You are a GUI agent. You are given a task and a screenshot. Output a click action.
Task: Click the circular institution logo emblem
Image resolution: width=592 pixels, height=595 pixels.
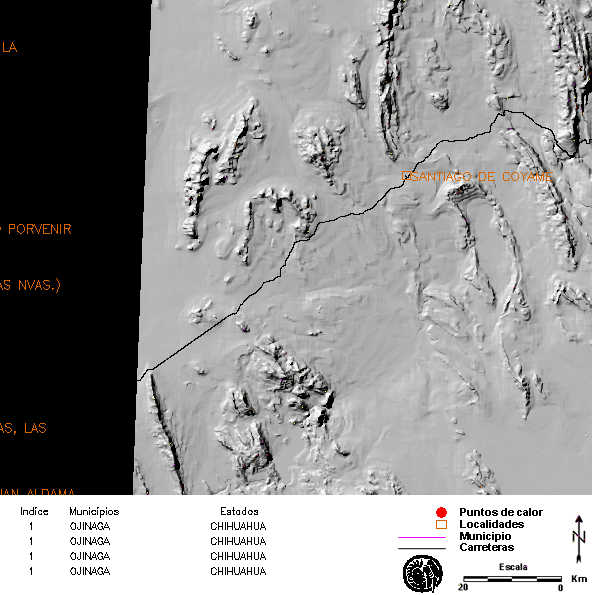coord(422,574)
